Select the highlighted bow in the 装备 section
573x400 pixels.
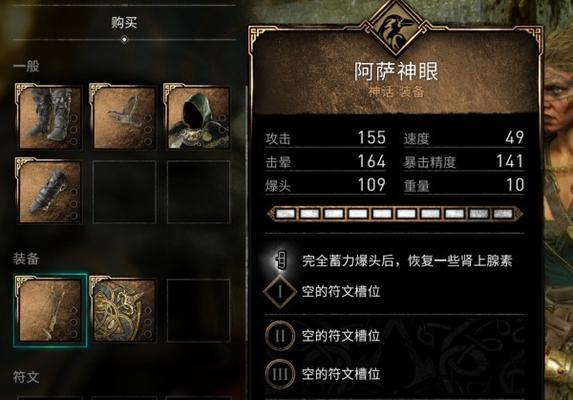[x=50, y=310]
